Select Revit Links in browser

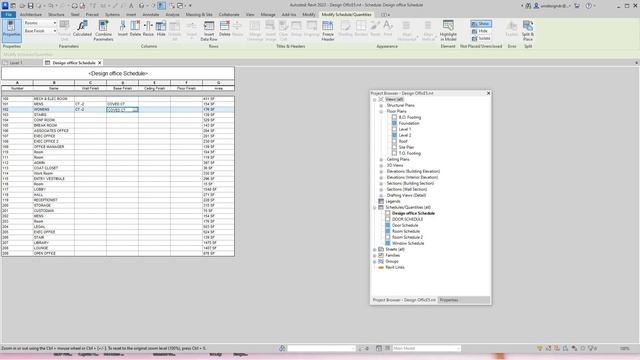[x=395, y=267]
